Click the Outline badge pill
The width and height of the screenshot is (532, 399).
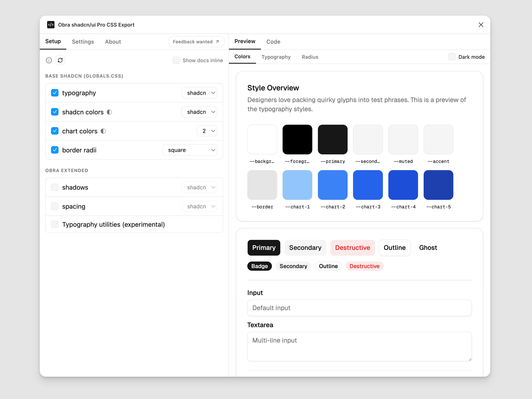pyautogui.click(x=328, y=266)
